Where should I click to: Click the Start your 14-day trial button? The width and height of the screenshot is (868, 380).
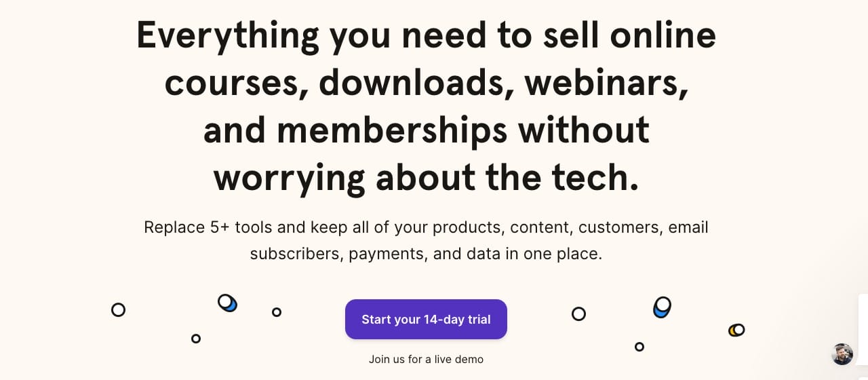(x=426, y=319)
